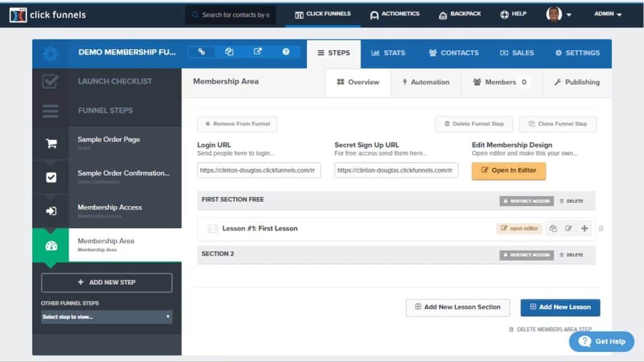Switch to the SALES tab
This screenshot has width=644, height=362.
click(517, 53)
